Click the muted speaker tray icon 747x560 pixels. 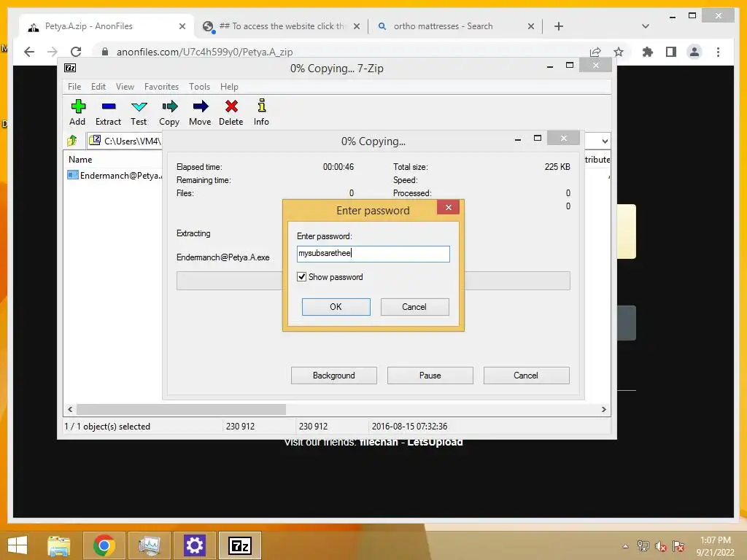coord(661,547)
